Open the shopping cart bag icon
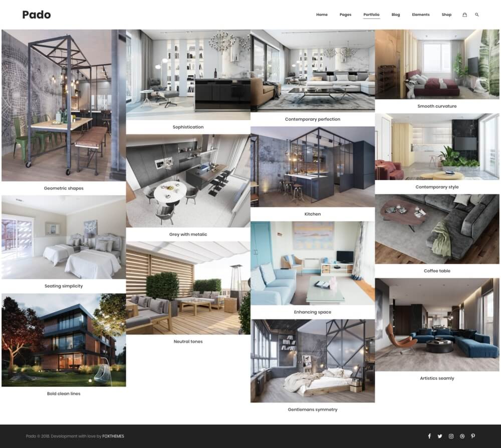This screenshot has height=448, width=501. (465, 15)
